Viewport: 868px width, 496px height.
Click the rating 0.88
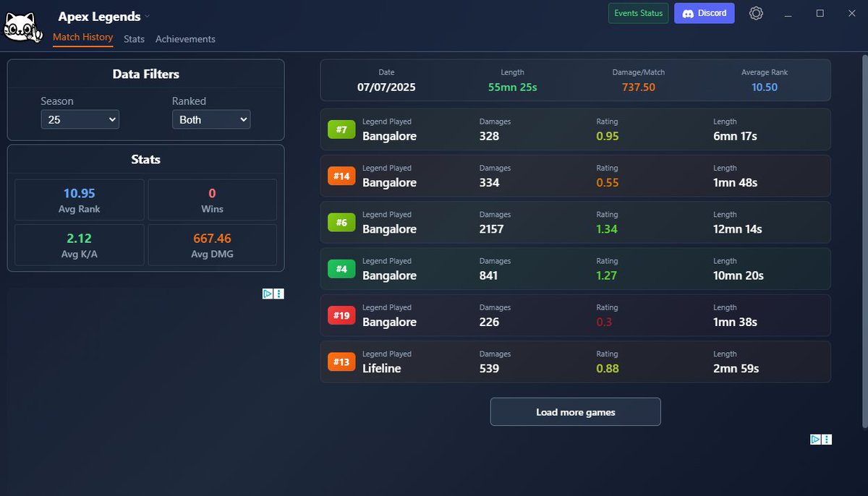point(608,368)
